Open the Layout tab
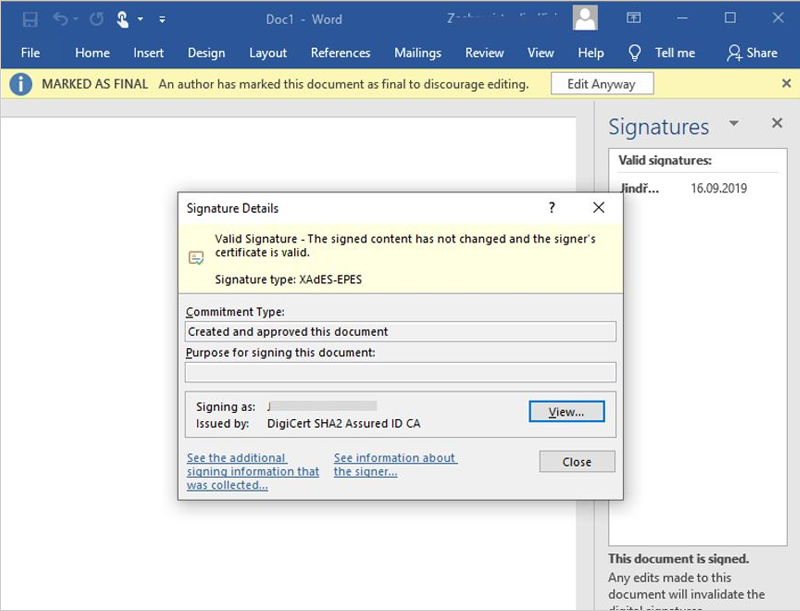The width and height of the screenshot is (800, 611). [x=268, y=53]
